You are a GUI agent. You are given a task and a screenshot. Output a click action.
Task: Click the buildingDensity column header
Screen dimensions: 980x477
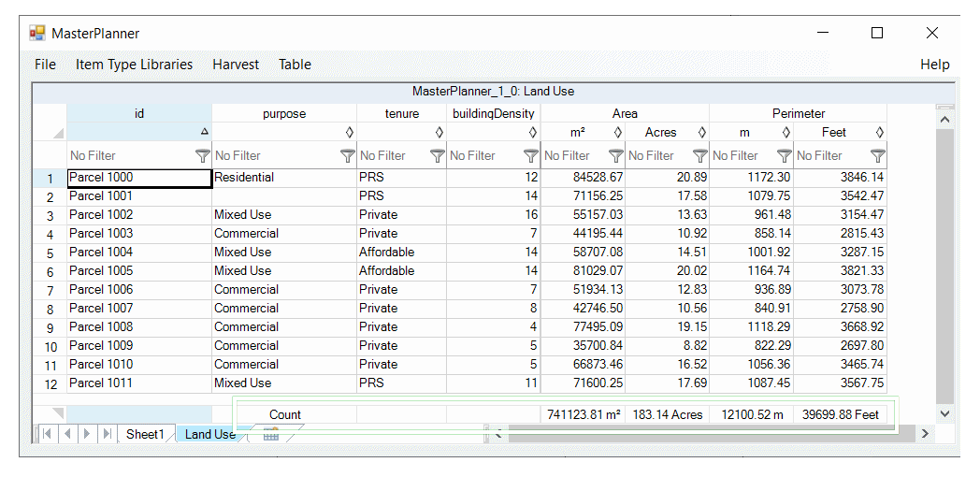click(494, 113)
